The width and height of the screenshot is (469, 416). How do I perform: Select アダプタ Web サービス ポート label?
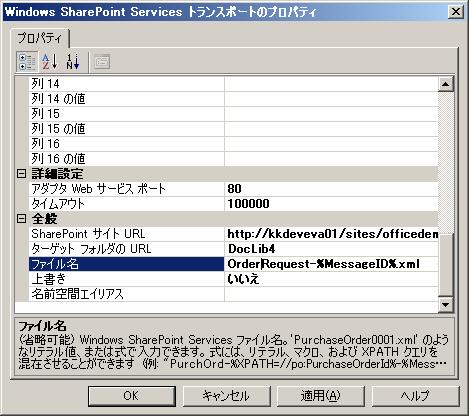point(127,189)
